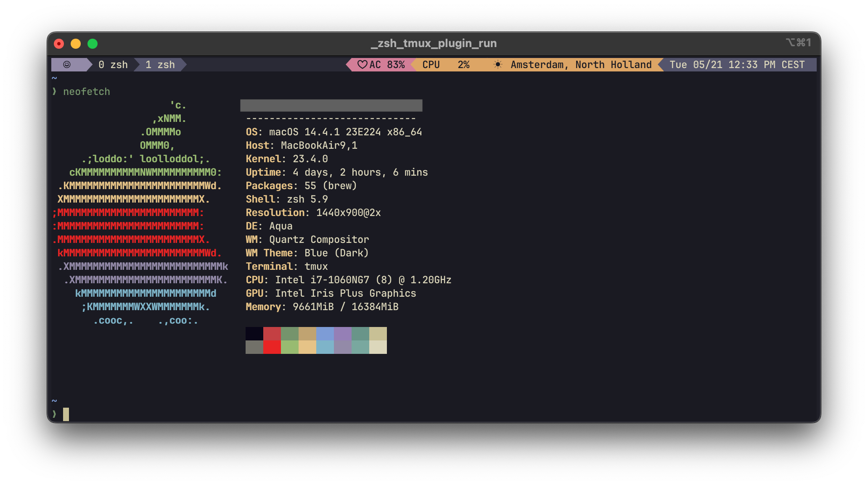Click the Shell: zsh 5.9 line
Image resolution: width=868 pixels, height=485 pixels.
coord(287,199)
